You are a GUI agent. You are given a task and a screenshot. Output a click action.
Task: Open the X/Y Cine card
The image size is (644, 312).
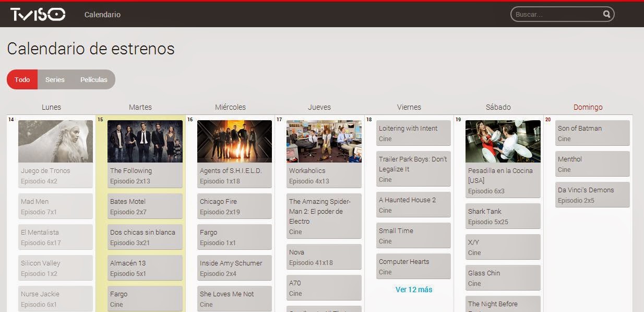click(503, 247)
